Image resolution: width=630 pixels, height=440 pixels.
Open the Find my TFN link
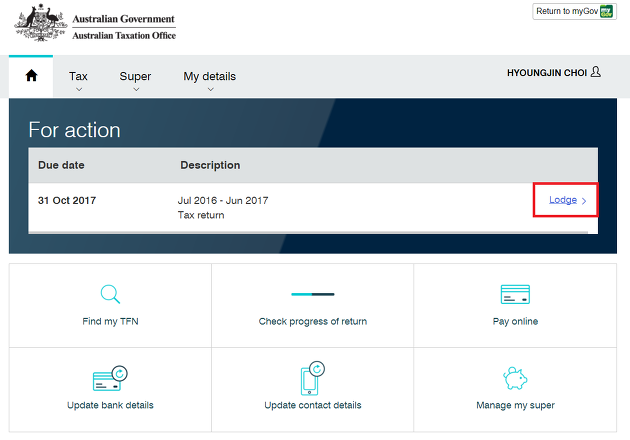point(110,321)
